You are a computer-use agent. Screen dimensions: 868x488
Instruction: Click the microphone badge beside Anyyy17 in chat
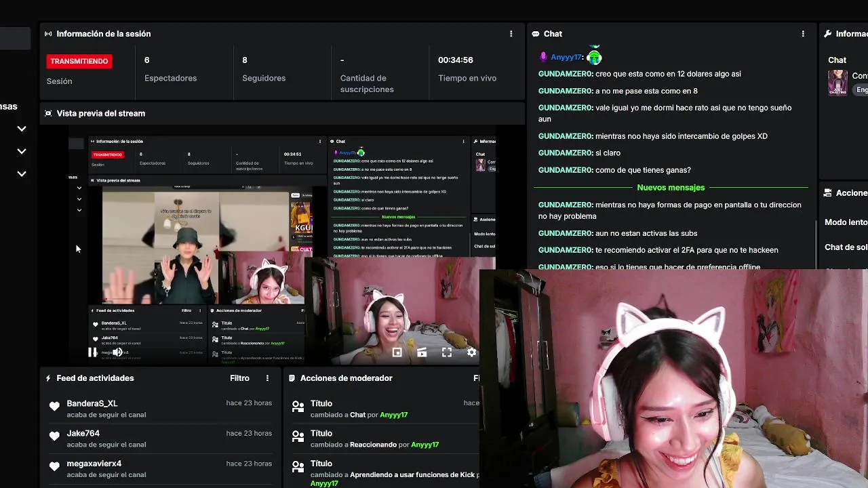click(543, 58)
